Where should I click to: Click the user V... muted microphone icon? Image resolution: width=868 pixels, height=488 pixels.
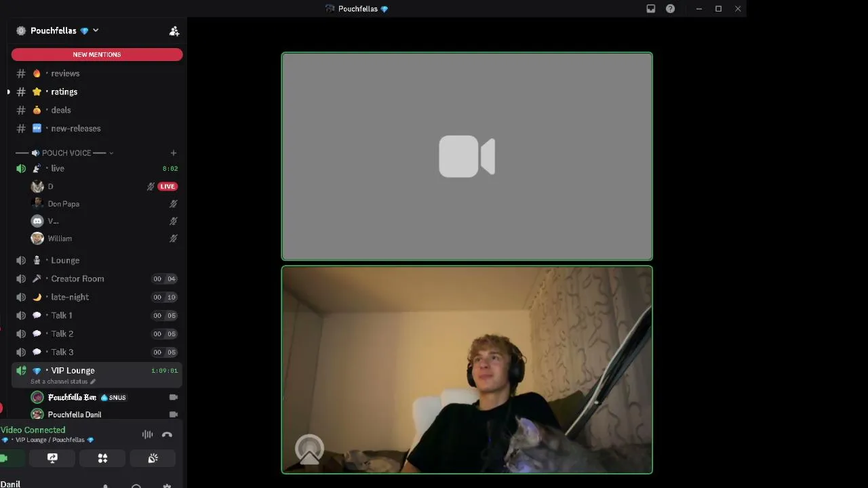coord(174,221)
